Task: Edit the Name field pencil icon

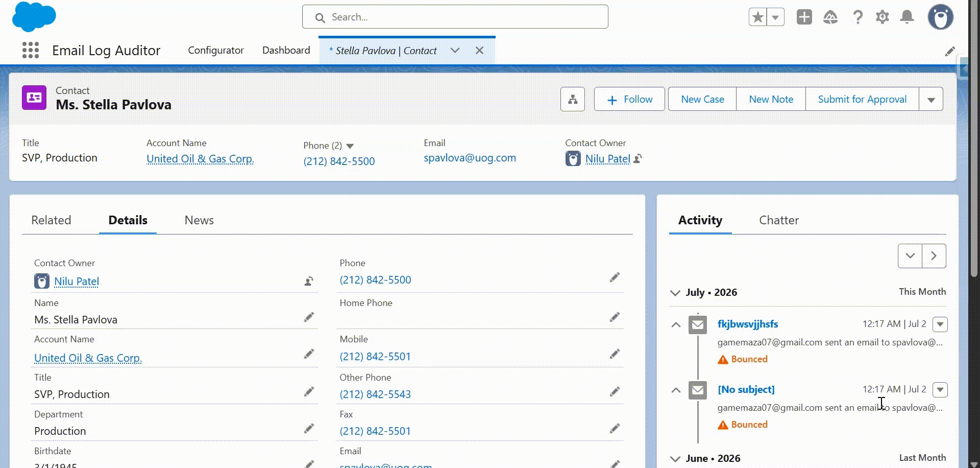Action: pyautogui.click(x=309, y=317)
